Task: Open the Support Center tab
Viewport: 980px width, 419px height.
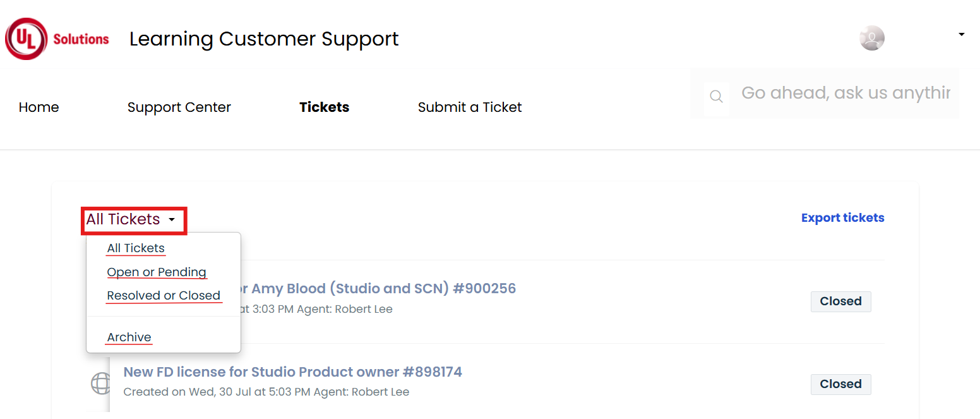Action: coord(179,107)
